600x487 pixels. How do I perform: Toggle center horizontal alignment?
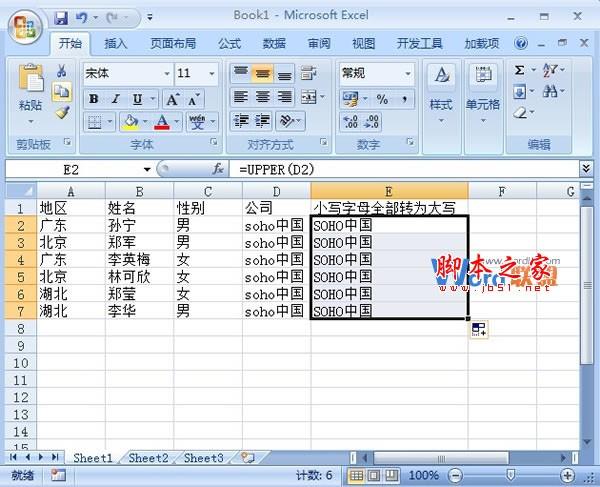pyautogui.click(x=262, y=97)
